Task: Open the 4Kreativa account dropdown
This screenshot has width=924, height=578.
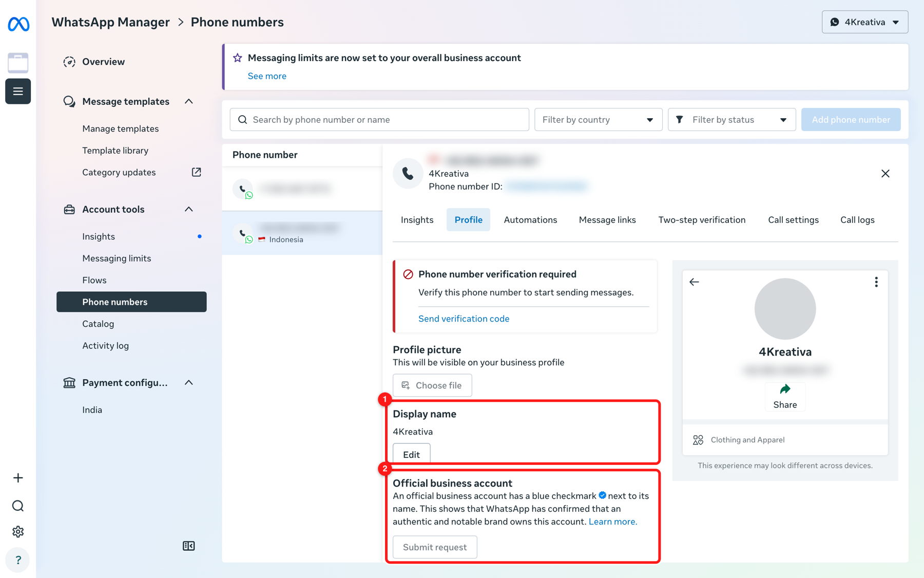Action: [865, 22]
